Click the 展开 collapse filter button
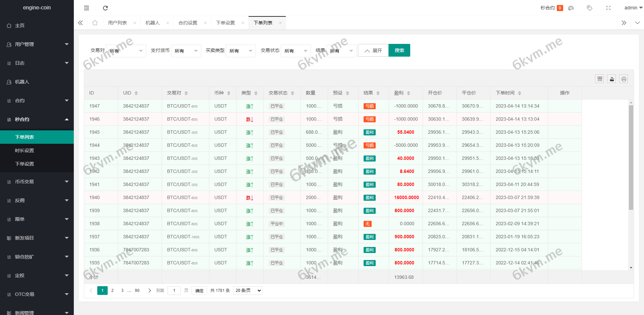This screenshot has height=315, width=644. point(373,50)
